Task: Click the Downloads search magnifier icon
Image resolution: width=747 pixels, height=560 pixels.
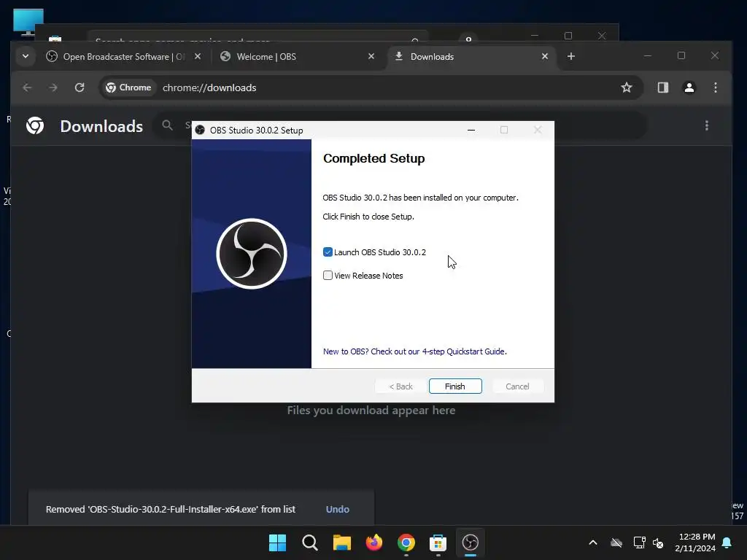Action: tap(167, 125)
